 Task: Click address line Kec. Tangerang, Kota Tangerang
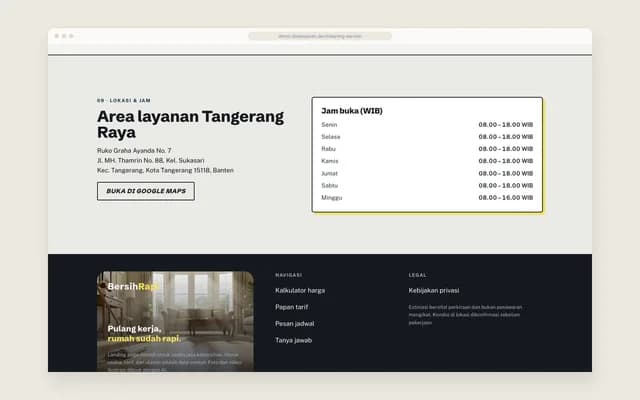[165, 170]
